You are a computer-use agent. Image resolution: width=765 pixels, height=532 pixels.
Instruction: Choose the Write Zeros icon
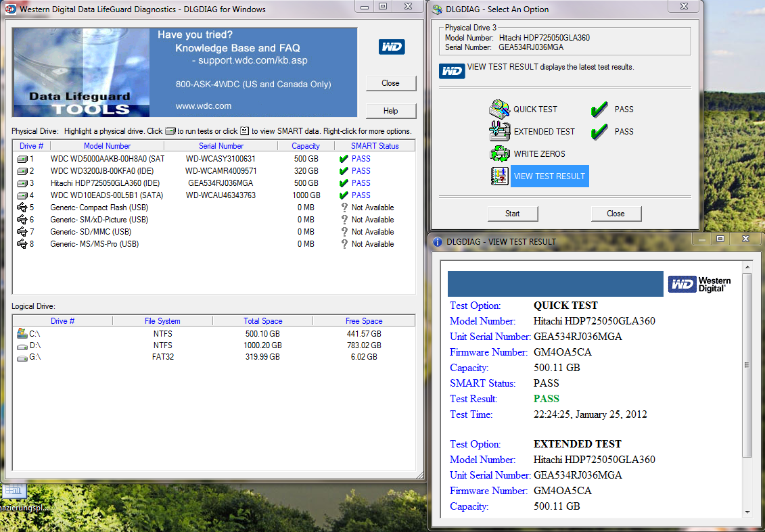click(x=499, y=153)
